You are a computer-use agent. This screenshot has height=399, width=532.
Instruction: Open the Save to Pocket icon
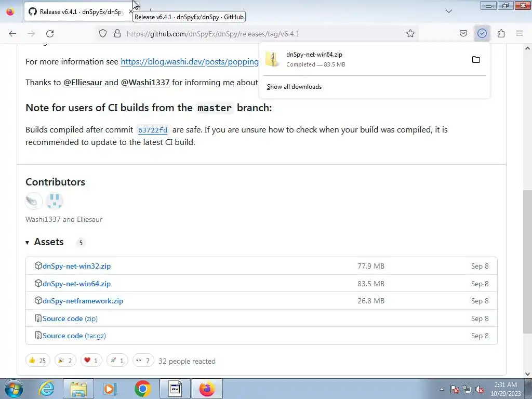[463, 34]
